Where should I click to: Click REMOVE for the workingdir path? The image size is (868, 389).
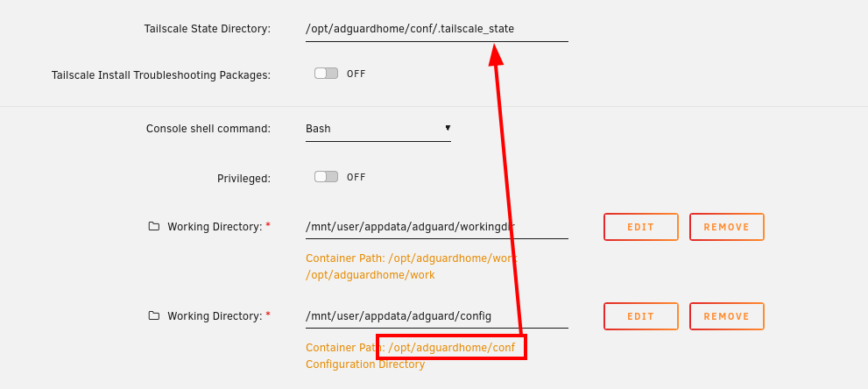727,227
